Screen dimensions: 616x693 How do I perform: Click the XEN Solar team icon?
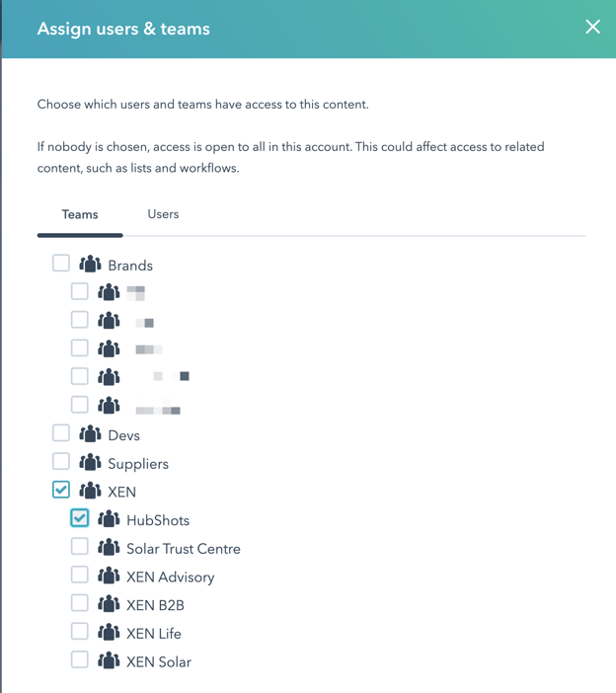click(x=109, y=660)
